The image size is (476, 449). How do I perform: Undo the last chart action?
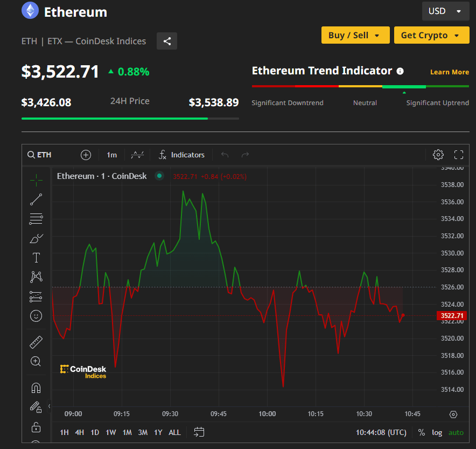tap(225, 155)
